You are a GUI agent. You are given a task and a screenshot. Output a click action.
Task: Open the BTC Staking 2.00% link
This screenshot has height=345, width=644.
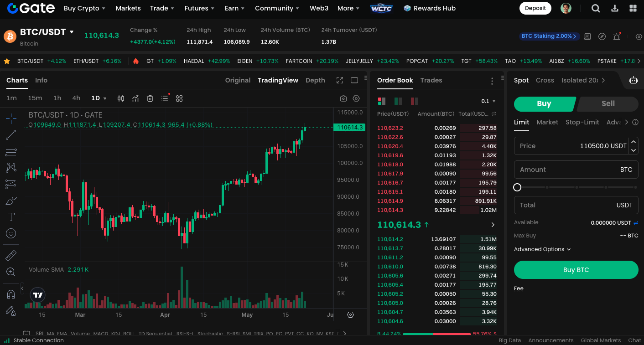click(x=550, y=36)
